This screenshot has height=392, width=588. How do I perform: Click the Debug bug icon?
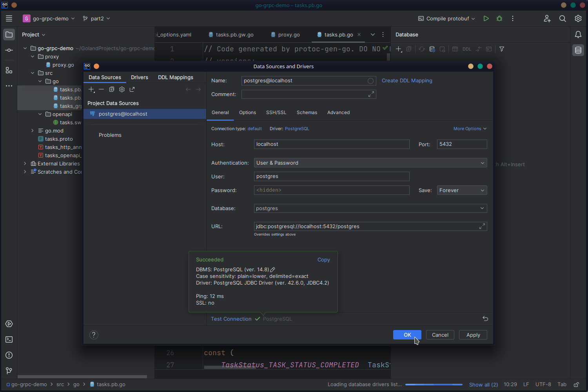pos(499,18)
